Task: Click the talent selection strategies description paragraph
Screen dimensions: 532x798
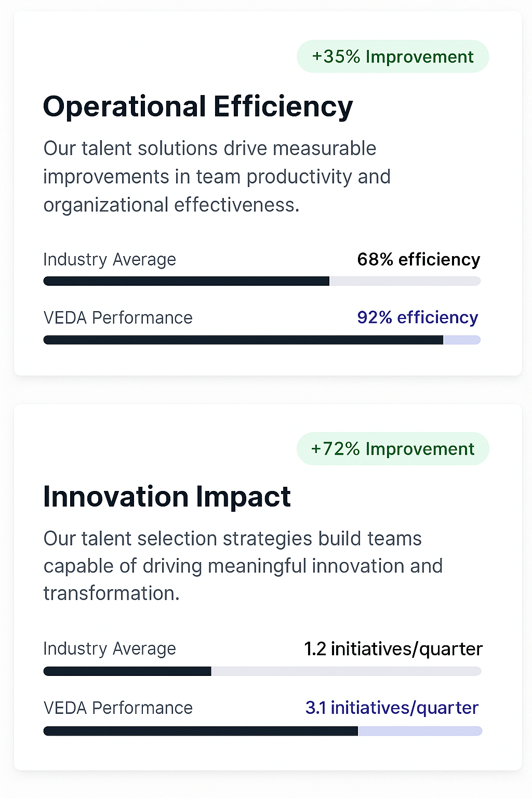Action: click(243, 566)
